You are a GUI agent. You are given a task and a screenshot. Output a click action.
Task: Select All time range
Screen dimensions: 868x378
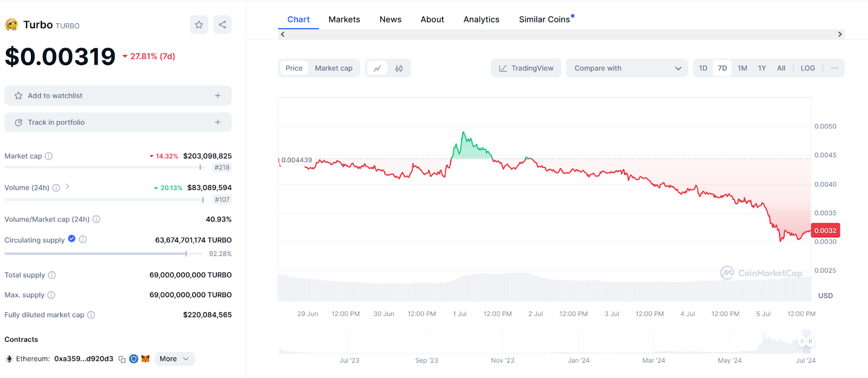(781, 68)
